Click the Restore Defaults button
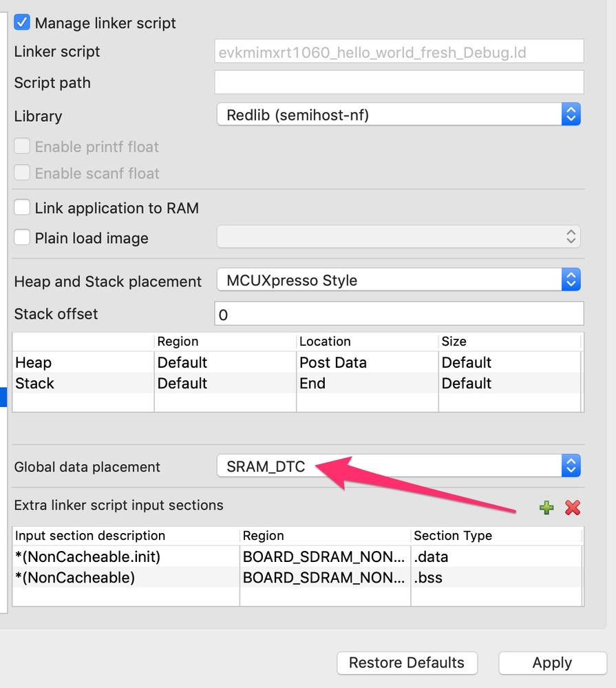 [x=407, y=663]
